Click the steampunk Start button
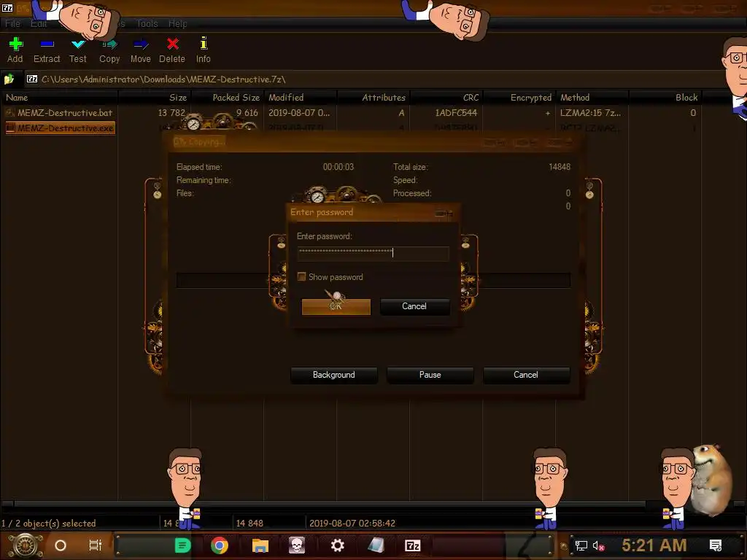The image size is (747, 560). coord(26,545)
